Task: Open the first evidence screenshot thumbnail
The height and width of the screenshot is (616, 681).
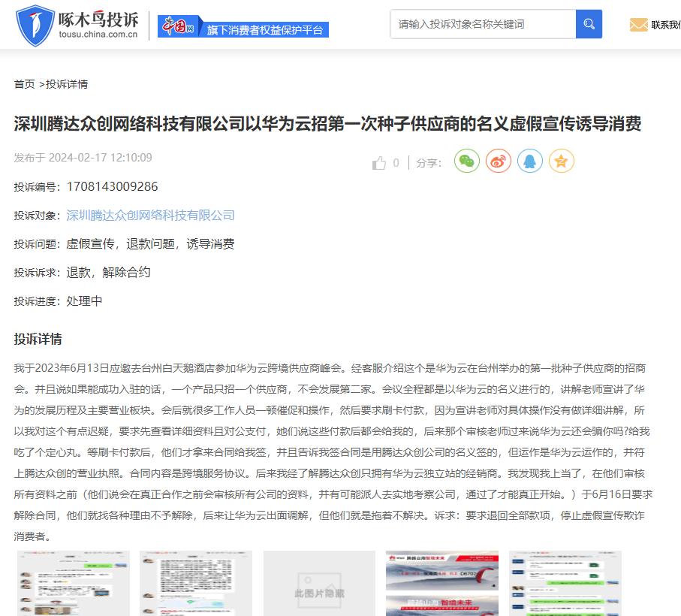Action: pyautogui.click(x=73, y=584)
